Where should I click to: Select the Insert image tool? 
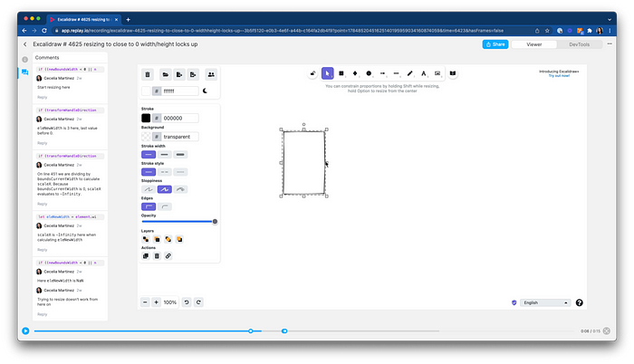click(437, 73)
